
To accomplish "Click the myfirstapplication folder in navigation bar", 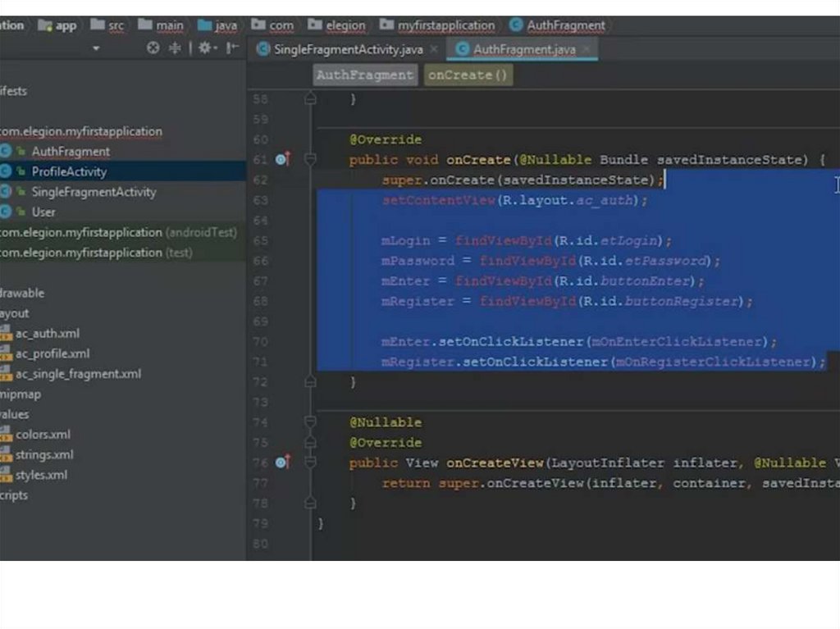I will pos(445,25).
